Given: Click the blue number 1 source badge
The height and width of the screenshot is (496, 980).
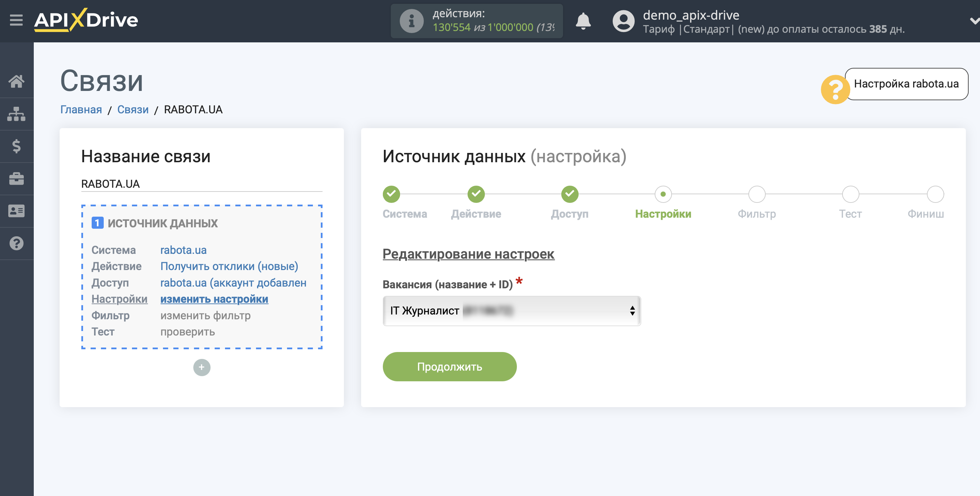Looking at the screenshot, I should (98, 223).
